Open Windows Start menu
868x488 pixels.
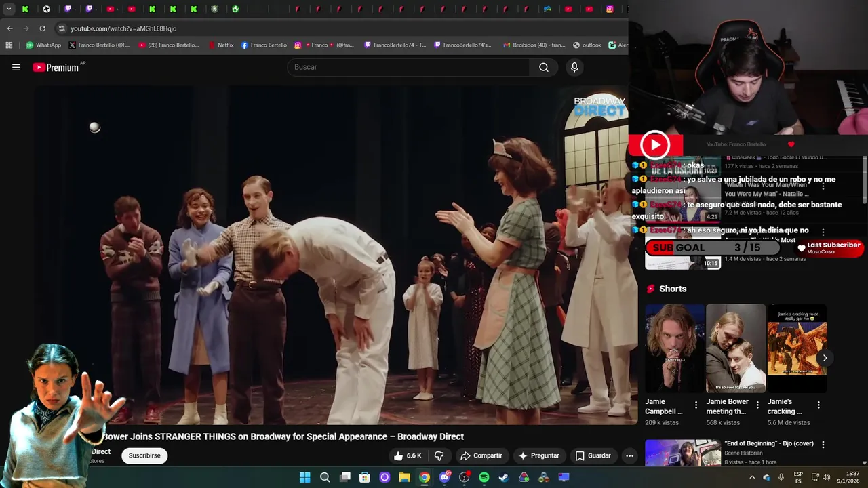pos(304,477)
